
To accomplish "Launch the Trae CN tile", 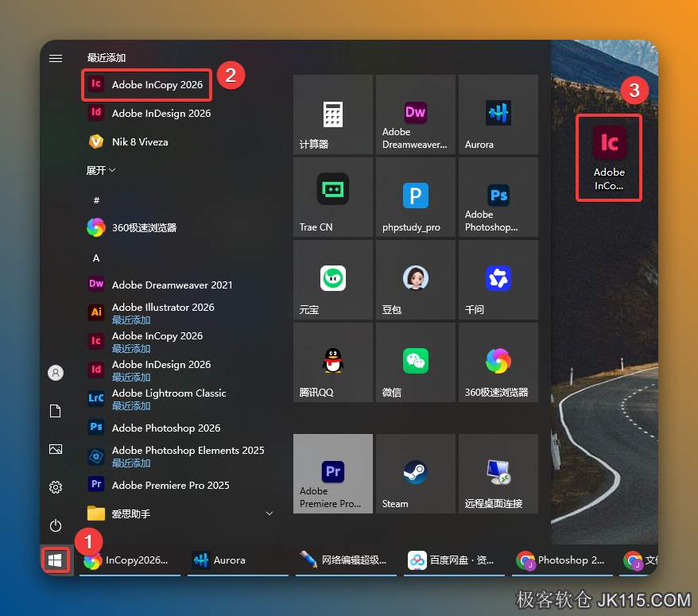I will pyautogui.click(x=332, y=197).
